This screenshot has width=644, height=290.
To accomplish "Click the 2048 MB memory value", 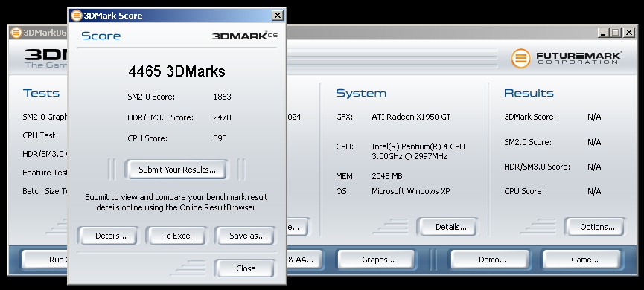I will pyautogui.click(x=387, y=176).
